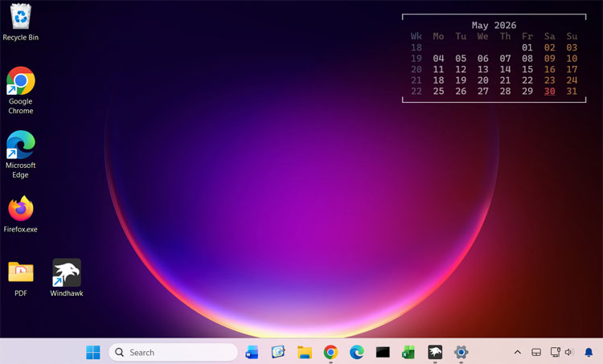Open the second taskbar app after Search

click(278, 353)
